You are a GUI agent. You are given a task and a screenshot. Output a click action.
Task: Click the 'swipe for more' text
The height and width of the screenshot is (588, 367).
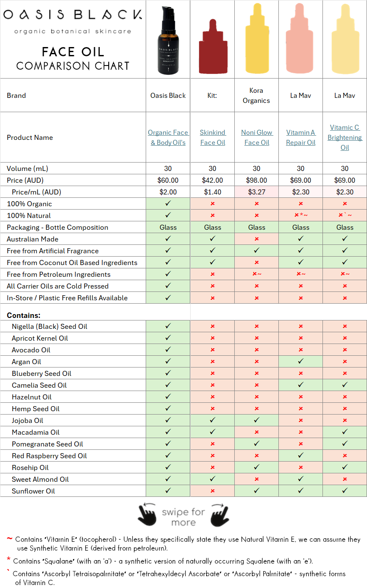click(x=183, y=517)
